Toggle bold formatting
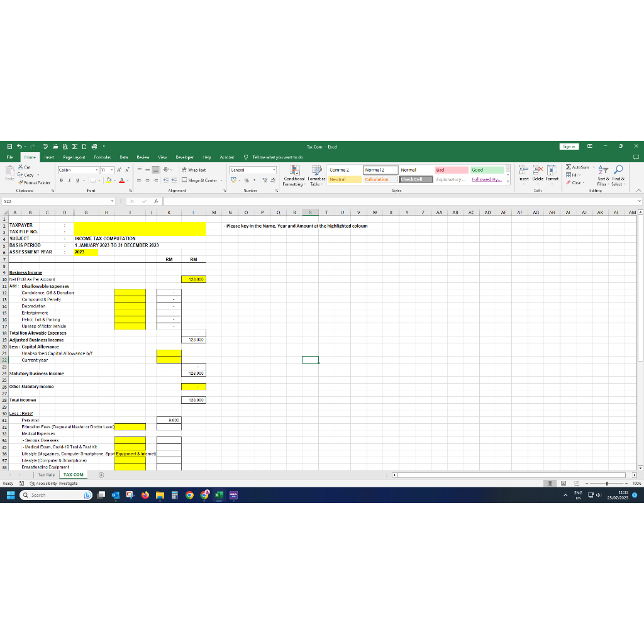The width and height of the screenshot is (644, 644). (x=62, y=180)
